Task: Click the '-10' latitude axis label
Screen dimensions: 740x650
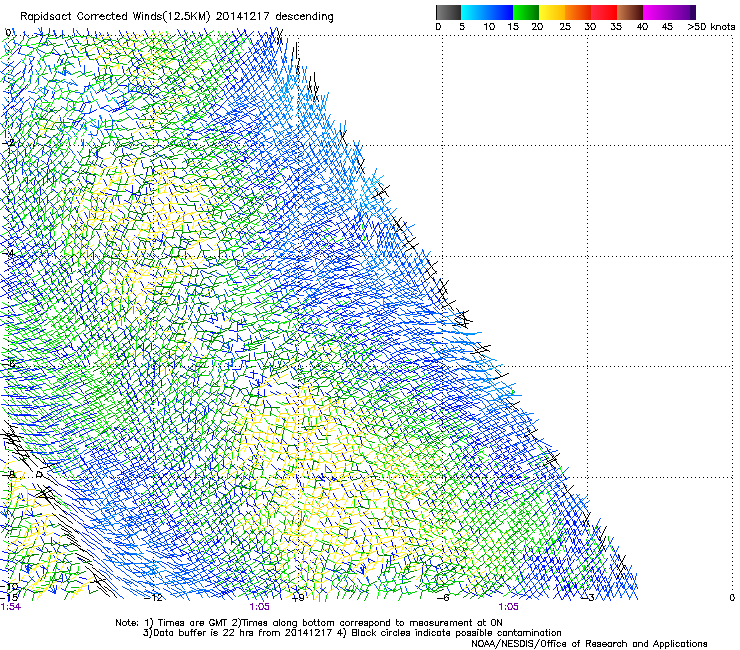Action: (x=9, y=587)
